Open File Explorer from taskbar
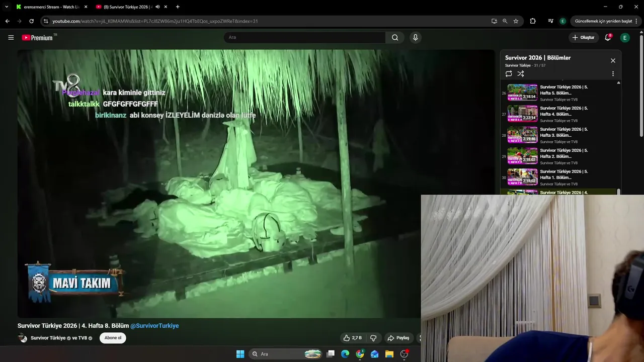Screen dimensions: 644x362 (x=389, y=354)
